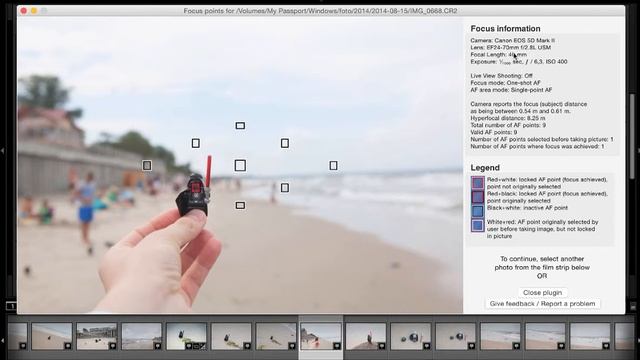Screen dimensions: 640x360
Task: Select the thumbnail with three badge icons
Action: pos(187,336)
